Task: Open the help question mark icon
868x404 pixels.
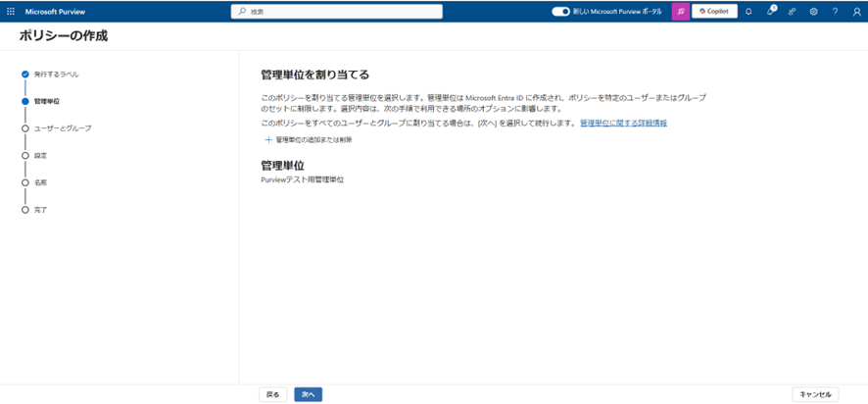Action: click(x=835, y=12)
